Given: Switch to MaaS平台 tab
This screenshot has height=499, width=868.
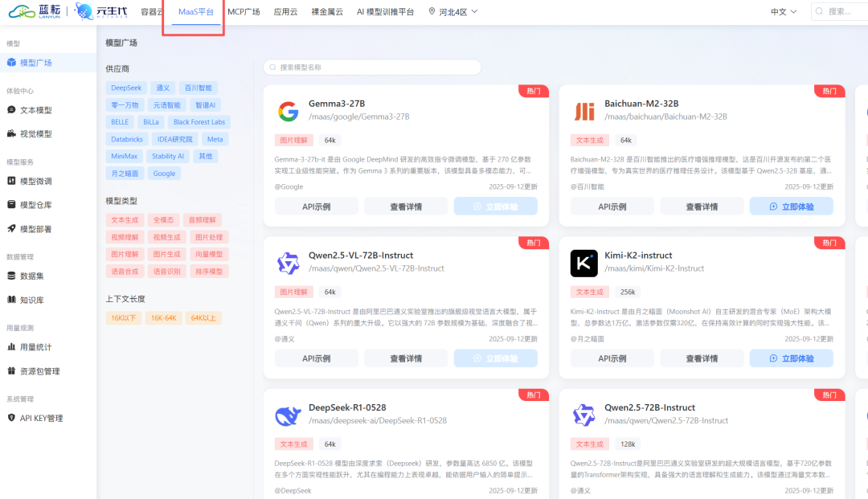Looking at the screenshot, I should 196,11.
